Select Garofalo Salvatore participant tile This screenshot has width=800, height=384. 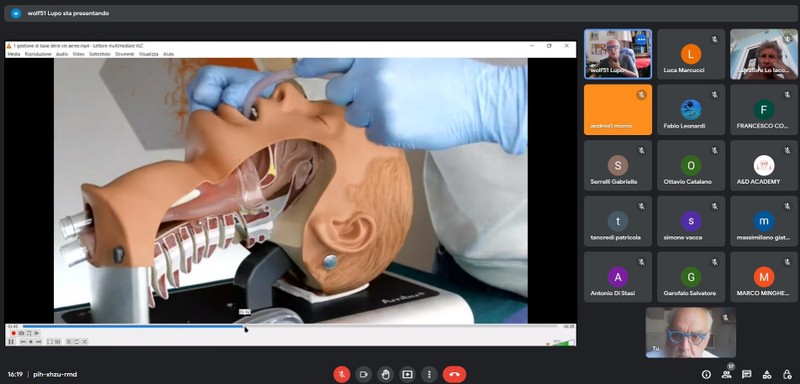[x=691, y=277]
